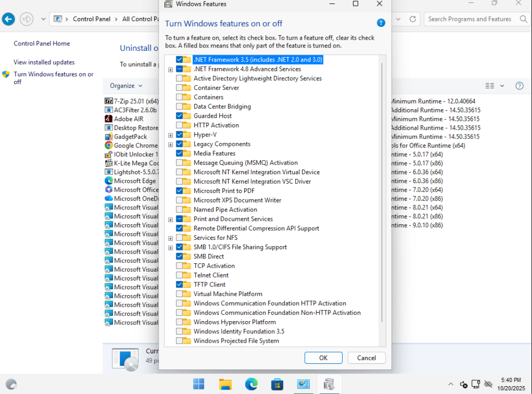Open Microsoft Store from the taskbar
Screen dimensions: 532x394
tap(277, 384)
